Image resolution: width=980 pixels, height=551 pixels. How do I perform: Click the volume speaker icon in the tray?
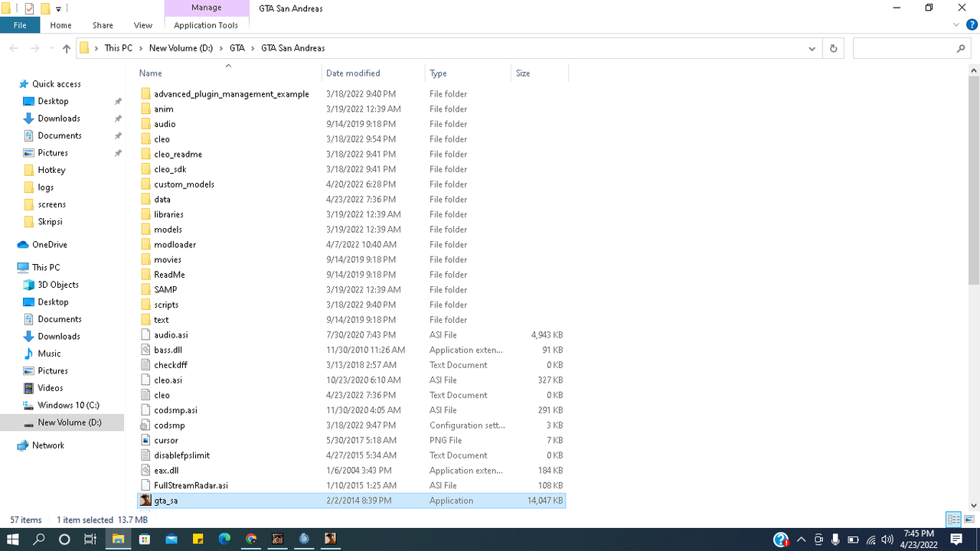(887, 540)
